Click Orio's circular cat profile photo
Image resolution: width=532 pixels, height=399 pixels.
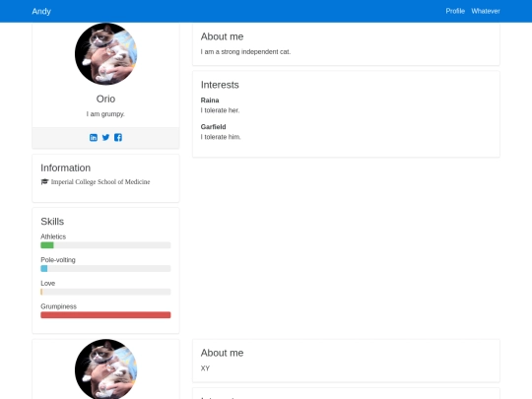pos(105,53)
